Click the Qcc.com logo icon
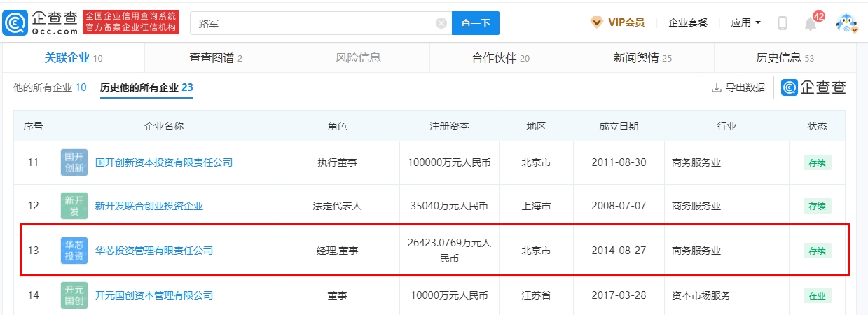868x315 pixels. [15, 22]
